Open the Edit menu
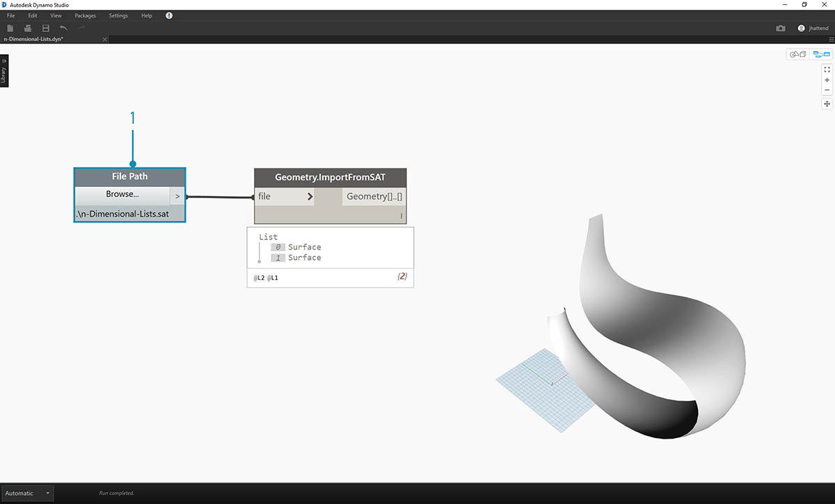Viewport: 835px width, 504px height. 33,15
